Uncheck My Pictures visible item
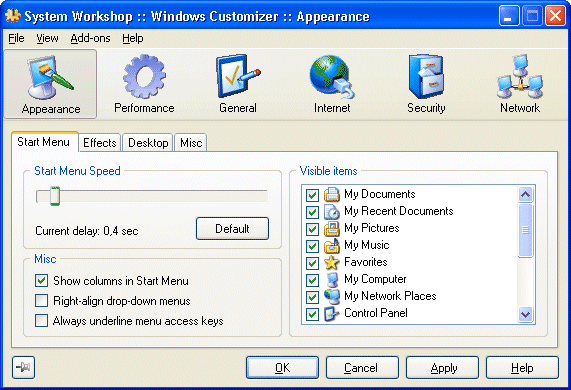Viewport: 571px width, 390px height. tap(312, 229)
